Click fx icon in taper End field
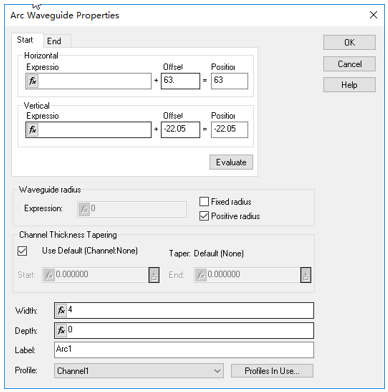The height and width of the screenshot is (392, 388). 201,275
